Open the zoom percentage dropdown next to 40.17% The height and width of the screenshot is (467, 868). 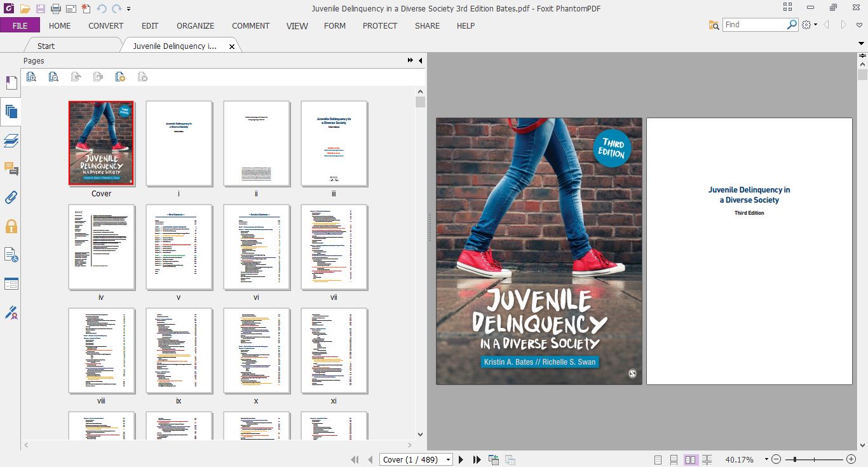pos(766,459)
